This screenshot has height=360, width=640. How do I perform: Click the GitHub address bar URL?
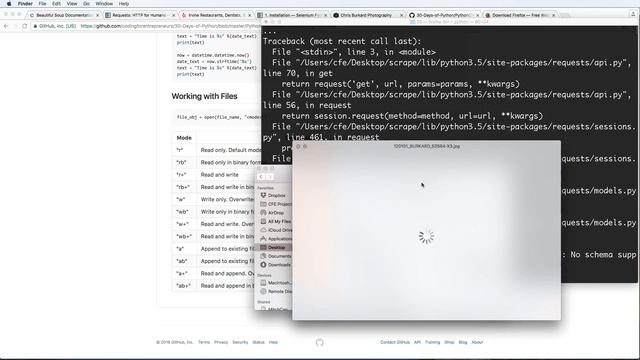tap(171, 26)
